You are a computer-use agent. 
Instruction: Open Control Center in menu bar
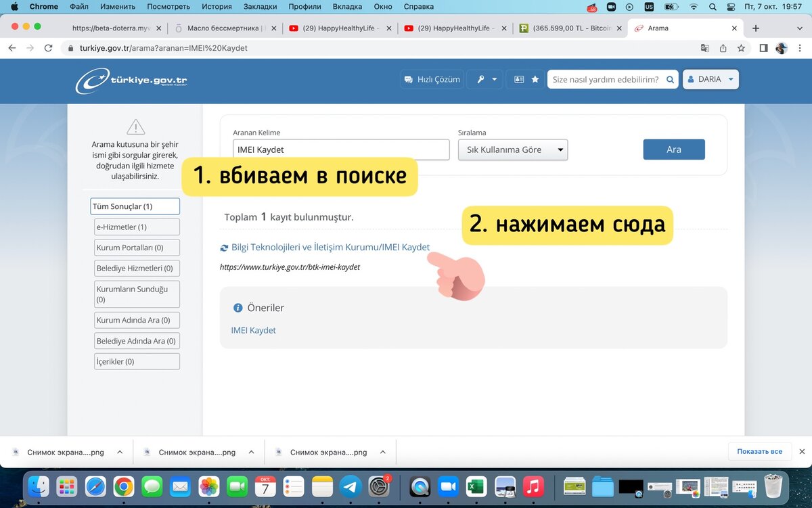732,7
